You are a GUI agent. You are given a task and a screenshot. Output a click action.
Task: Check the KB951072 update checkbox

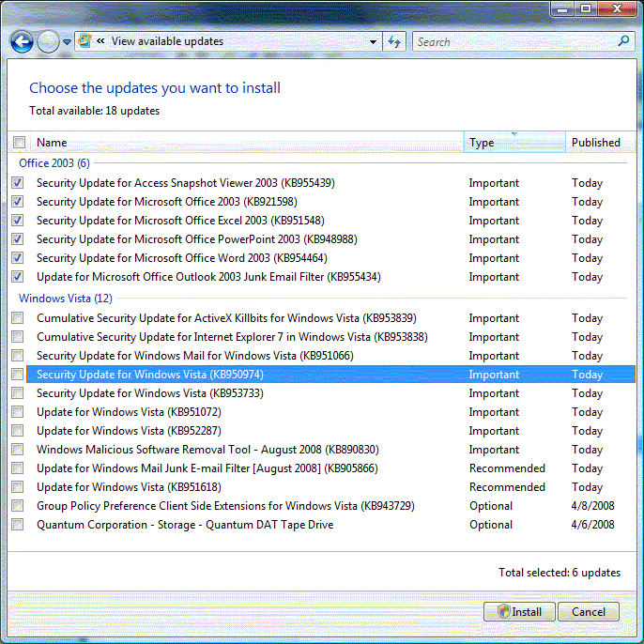click(x=18, y=412)
